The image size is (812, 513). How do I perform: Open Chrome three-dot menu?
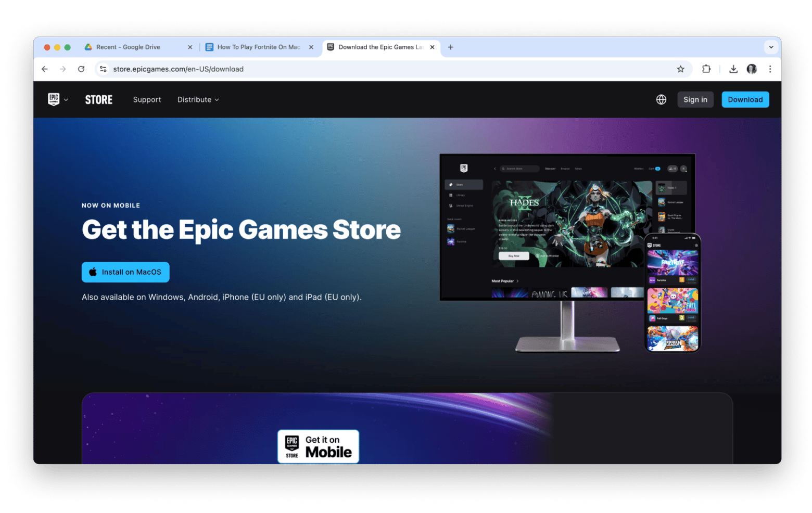[770, 69]
